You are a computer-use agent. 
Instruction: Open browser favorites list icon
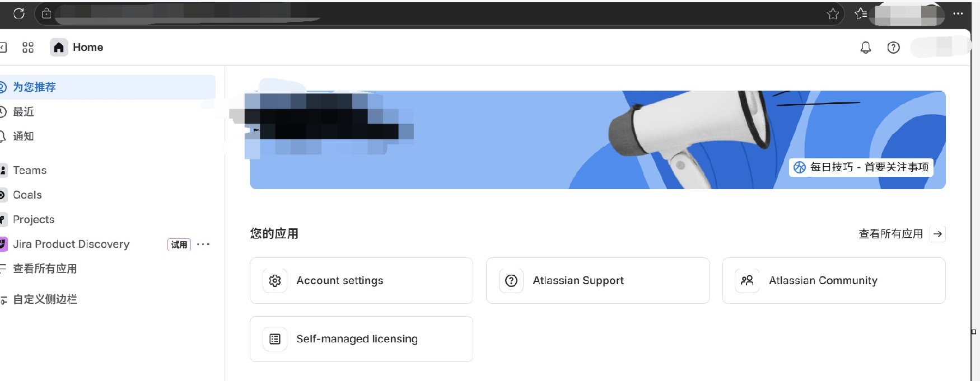pos(861,13)
